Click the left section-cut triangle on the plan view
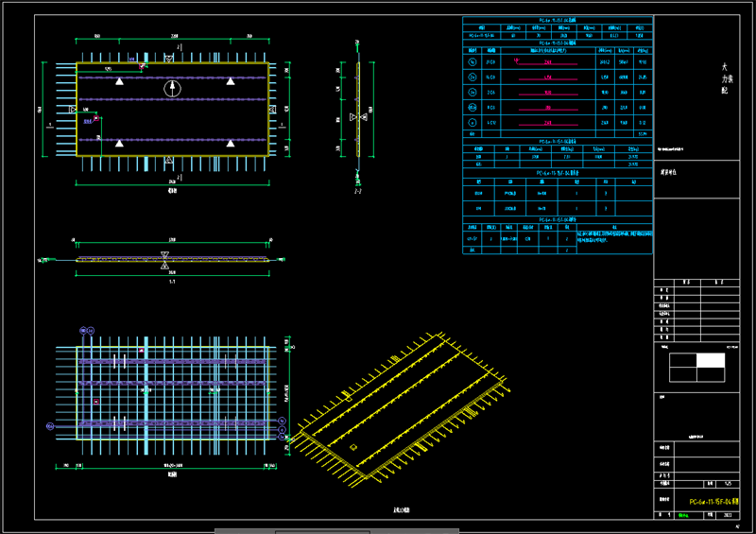The image size is (756, 534). coord(73,110)
